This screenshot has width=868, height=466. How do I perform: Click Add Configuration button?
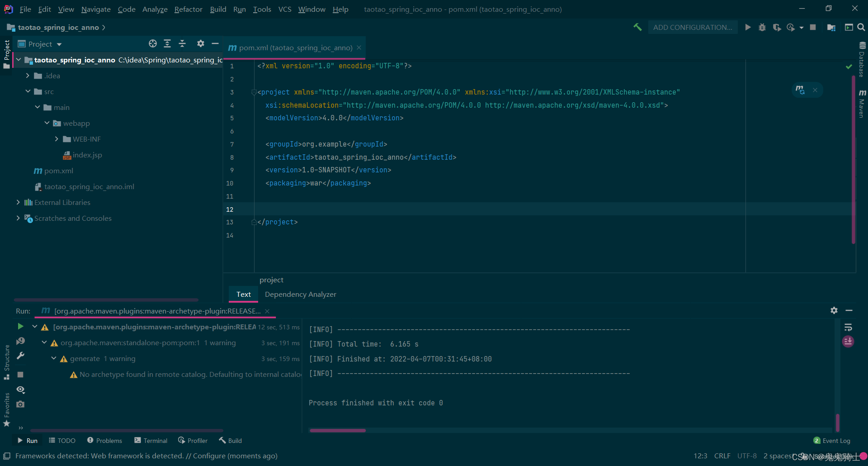pyautogui.click(x=693, y=27)
